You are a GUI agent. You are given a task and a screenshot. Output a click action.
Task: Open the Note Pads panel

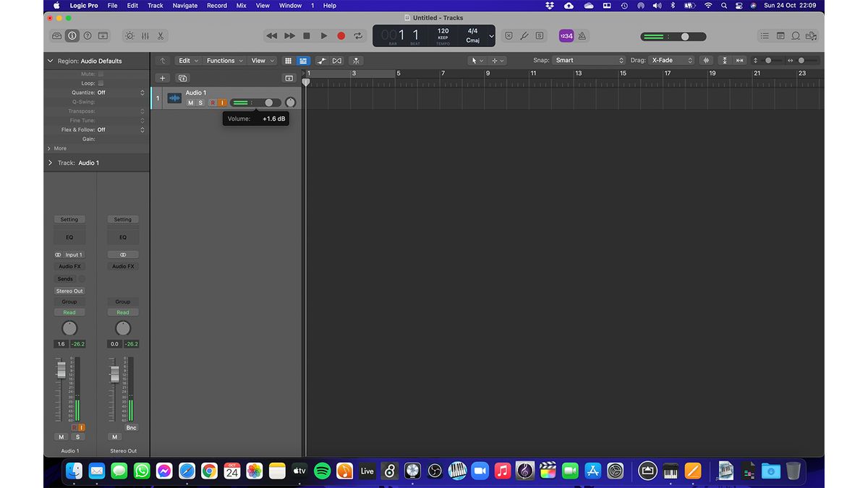pyautogui.click(x=780, y=35)
